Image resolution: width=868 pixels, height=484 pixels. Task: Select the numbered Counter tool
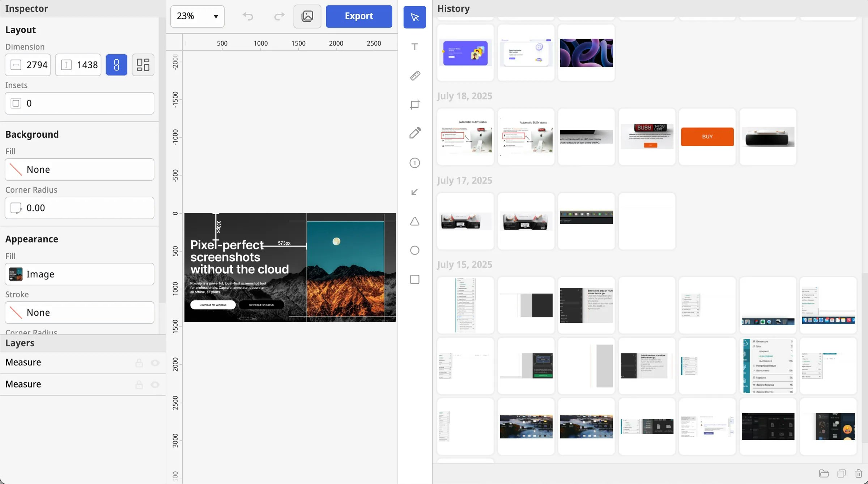pos(414,163)
